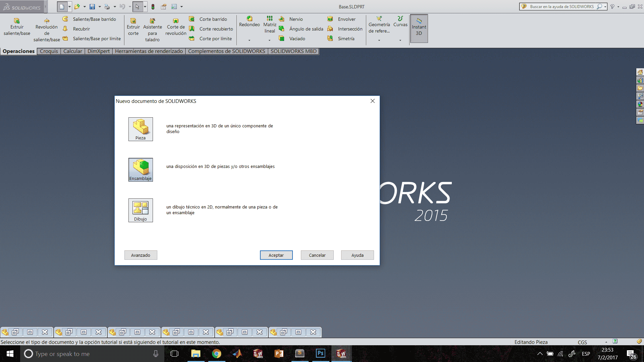This screenshot has height=362, width=644.
Task: Click the Extruir corte tool
Action: 133,27
